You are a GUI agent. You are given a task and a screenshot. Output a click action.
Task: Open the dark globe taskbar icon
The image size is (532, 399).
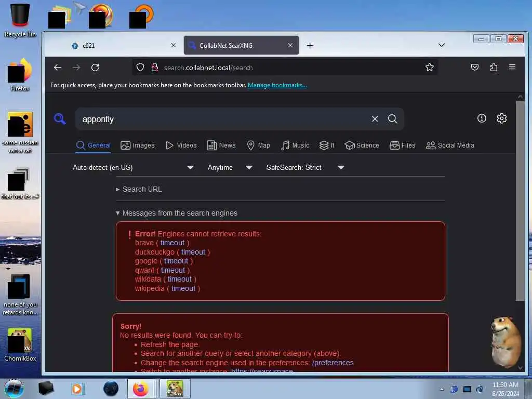111,389
